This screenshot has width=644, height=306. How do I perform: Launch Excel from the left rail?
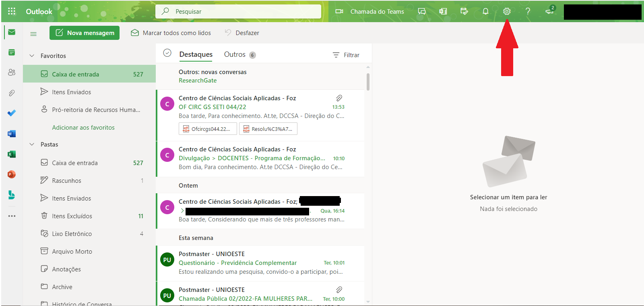coord(12,154)
